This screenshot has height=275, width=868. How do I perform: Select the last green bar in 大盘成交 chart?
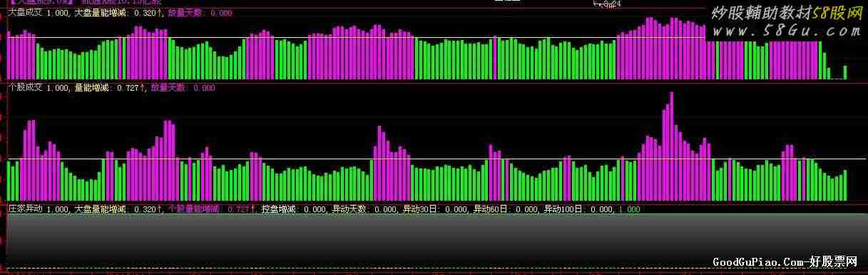pyautogui.click(x=845, y=72)
